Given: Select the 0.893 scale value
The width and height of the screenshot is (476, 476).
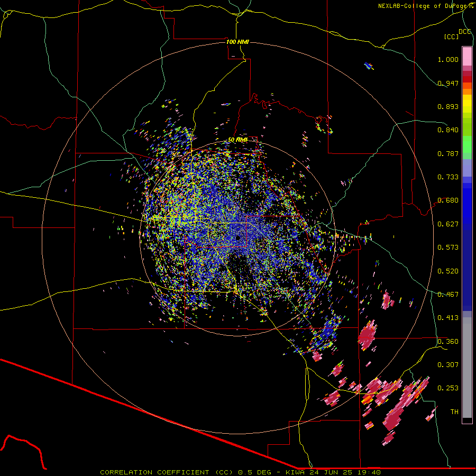Looking at the screenshot, I should 448,106.
